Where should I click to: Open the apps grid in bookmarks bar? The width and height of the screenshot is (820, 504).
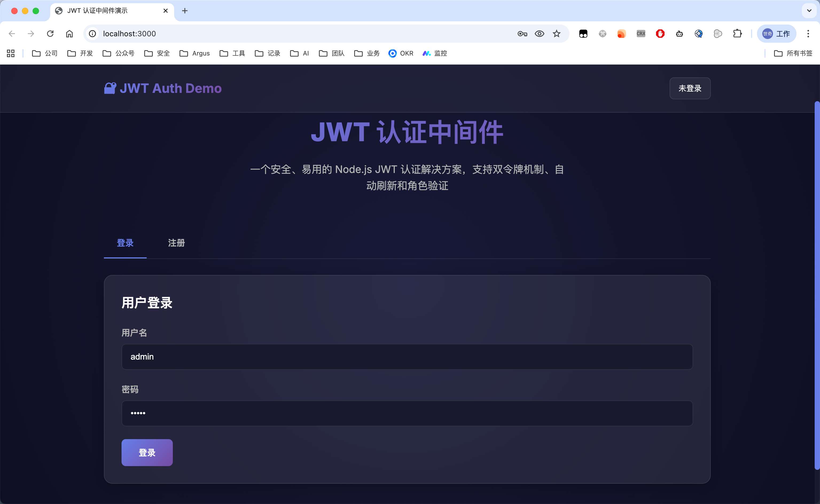click(11, 53)
